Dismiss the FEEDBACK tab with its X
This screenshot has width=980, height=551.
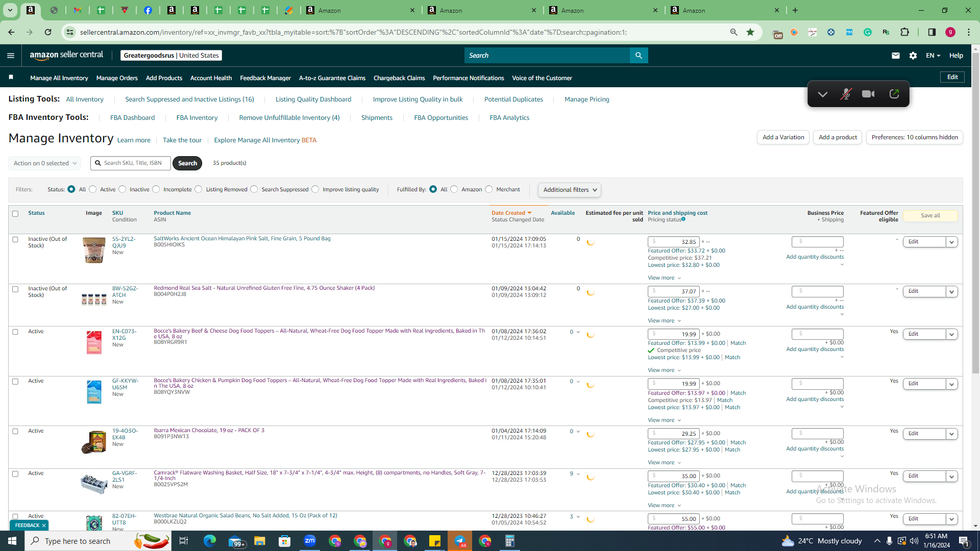(x=44, y=525)
